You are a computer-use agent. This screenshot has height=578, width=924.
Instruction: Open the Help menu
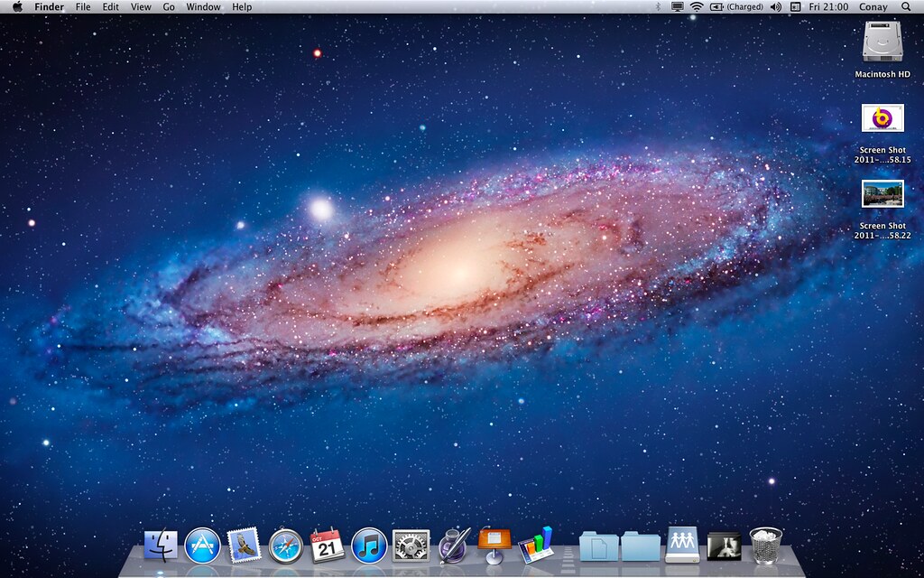[x=242, y=7]
